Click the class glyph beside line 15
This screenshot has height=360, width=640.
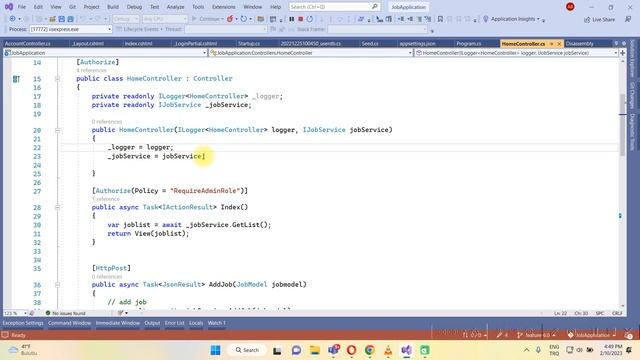pos(16,79)
